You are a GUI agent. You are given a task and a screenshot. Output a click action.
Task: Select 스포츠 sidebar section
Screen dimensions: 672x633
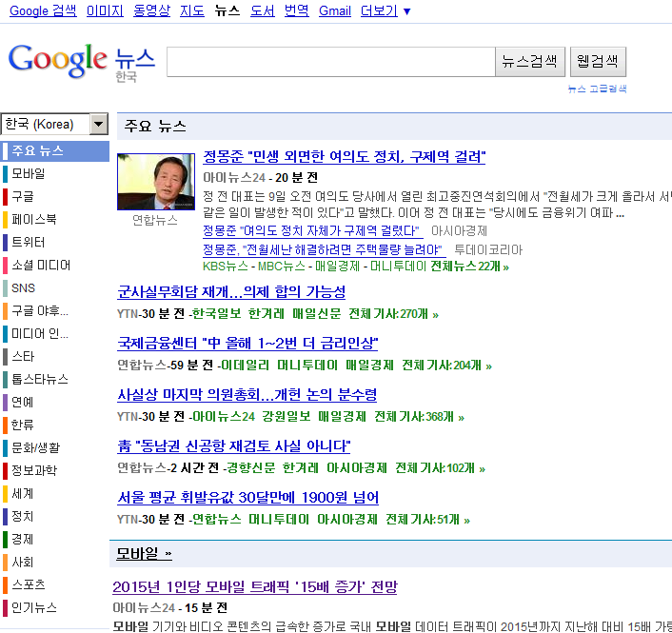(x=29, y=584)
